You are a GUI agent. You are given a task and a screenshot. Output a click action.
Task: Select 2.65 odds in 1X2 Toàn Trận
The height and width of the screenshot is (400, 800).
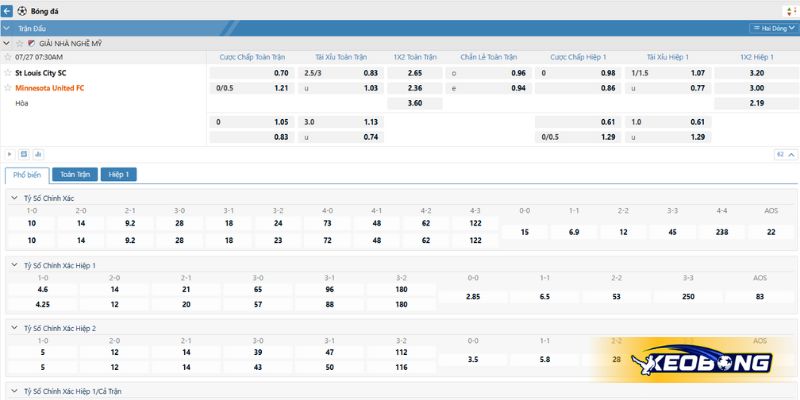coord(415,73)
